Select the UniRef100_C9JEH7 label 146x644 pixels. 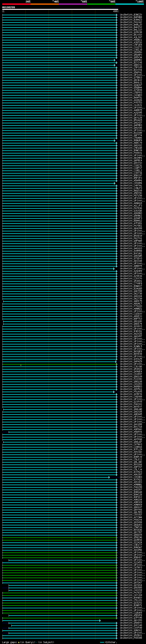[131, 374]
